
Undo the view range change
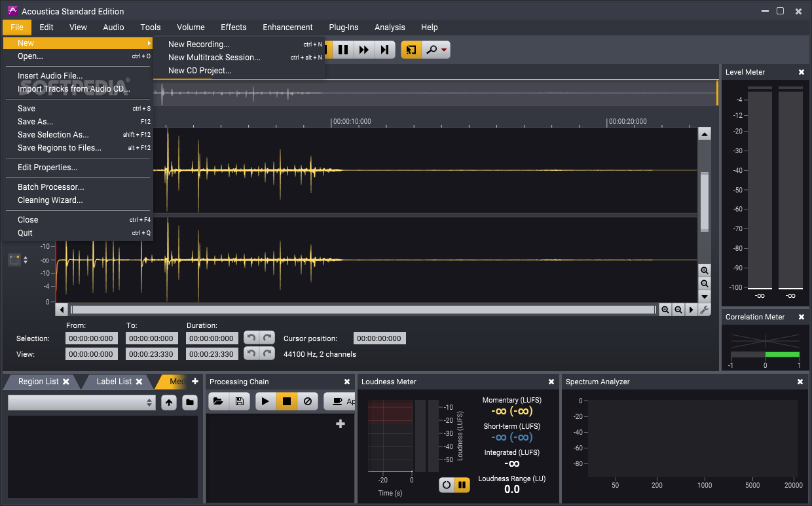point(251,353)
